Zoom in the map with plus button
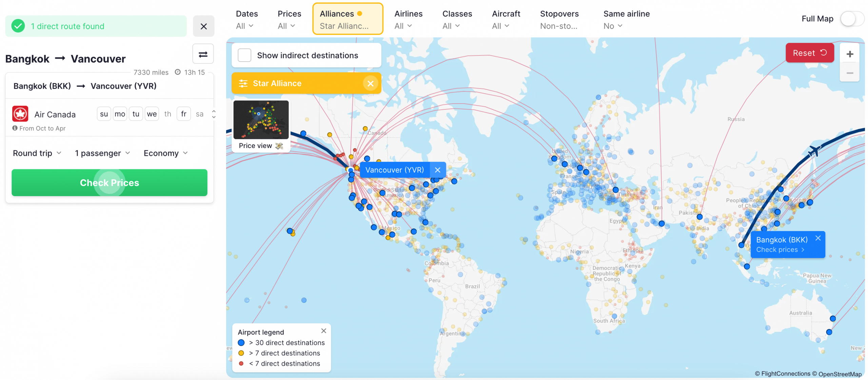The height and width of the screenshot is (380, 868). (849, 54)
